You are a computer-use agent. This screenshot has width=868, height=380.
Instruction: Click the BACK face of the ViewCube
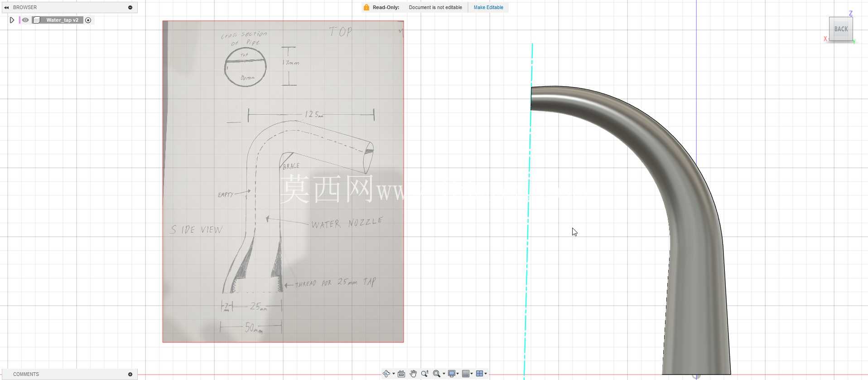click(841, 29)
